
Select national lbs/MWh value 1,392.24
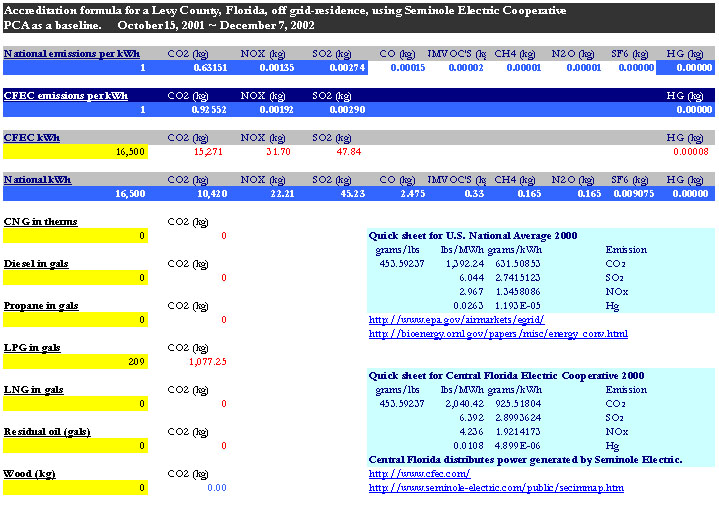pyautogui.click(x=465, y=264)
